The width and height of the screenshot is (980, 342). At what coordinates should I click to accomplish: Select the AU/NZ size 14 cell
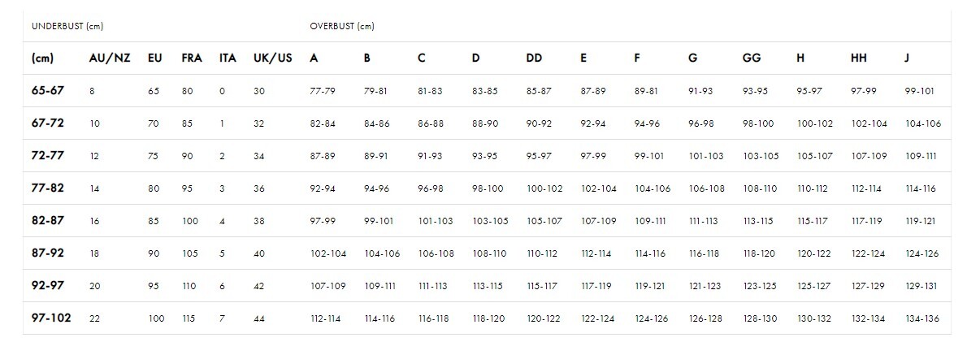(94, 188)
